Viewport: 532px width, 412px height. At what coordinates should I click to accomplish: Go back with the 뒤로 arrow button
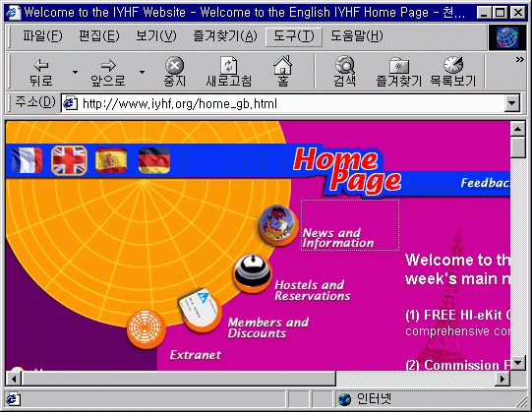point(41,72)
